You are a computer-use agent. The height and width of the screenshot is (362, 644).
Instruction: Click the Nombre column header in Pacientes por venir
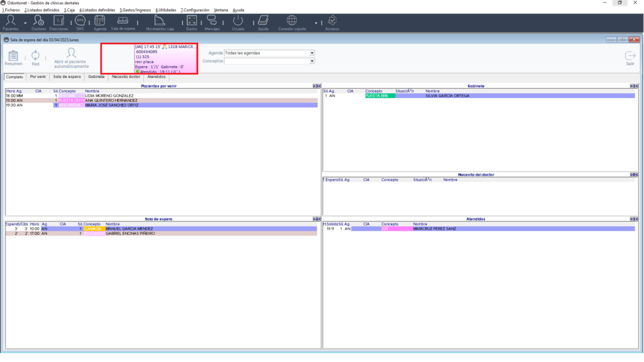tap(92, 91)
